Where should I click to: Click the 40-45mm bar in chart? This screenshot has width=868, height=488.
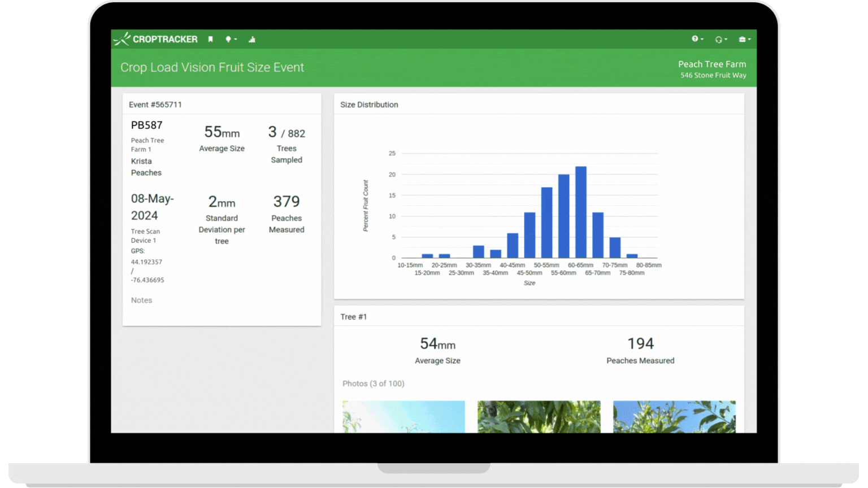(x=513, y=246)
